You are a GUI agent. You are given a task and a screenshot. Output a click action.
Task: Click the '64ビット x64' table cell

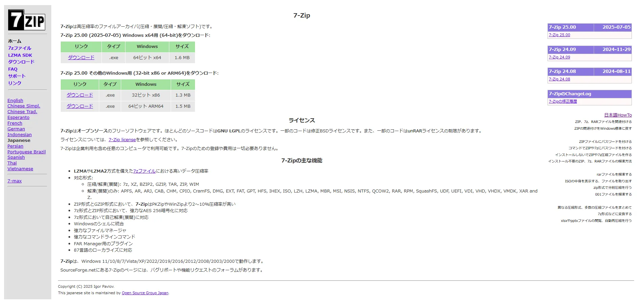pyautogui.click(x=147, y=57)
